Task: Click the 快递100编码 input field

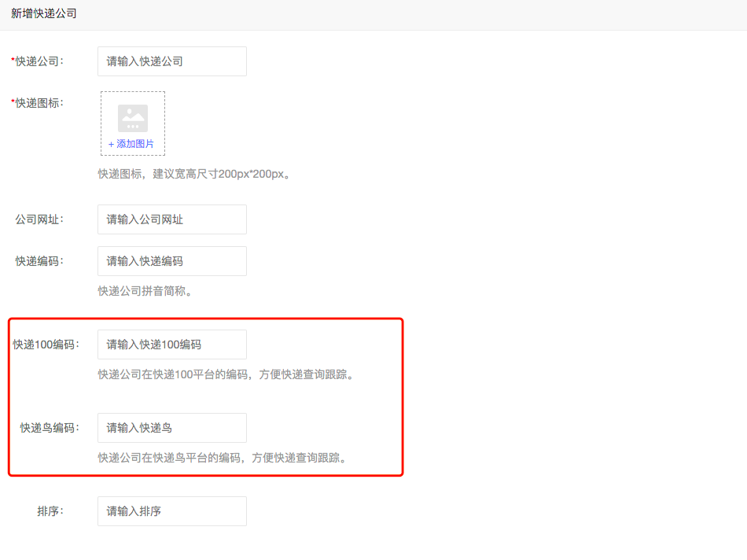Action: (172, 344)
